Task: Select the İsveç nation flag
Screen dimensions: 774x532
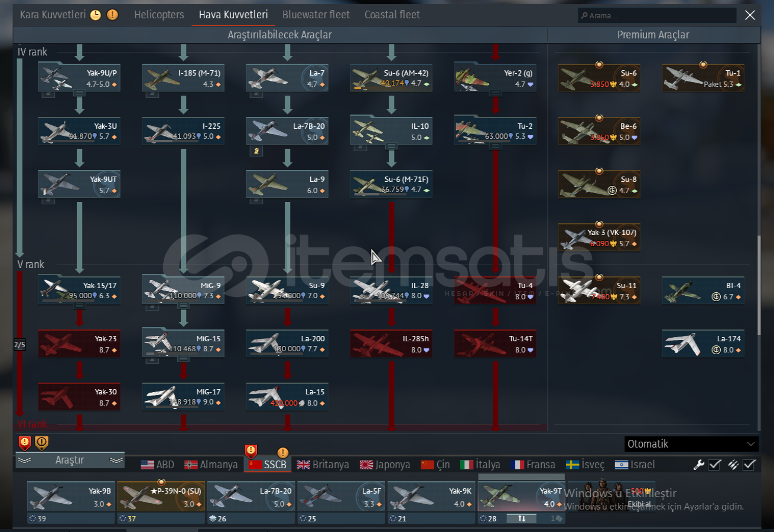Action: point(572,465)
